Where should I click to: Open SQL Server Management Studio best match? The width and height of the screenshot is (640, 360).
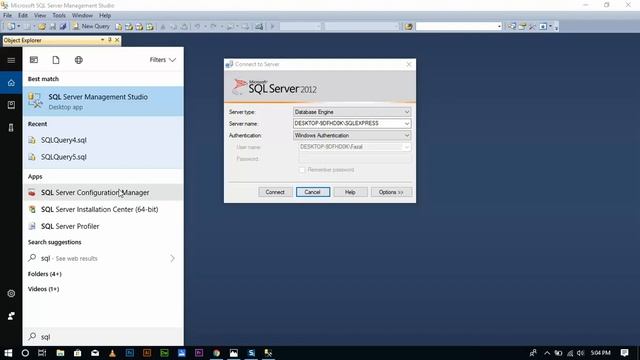click(x=103, y=101)
